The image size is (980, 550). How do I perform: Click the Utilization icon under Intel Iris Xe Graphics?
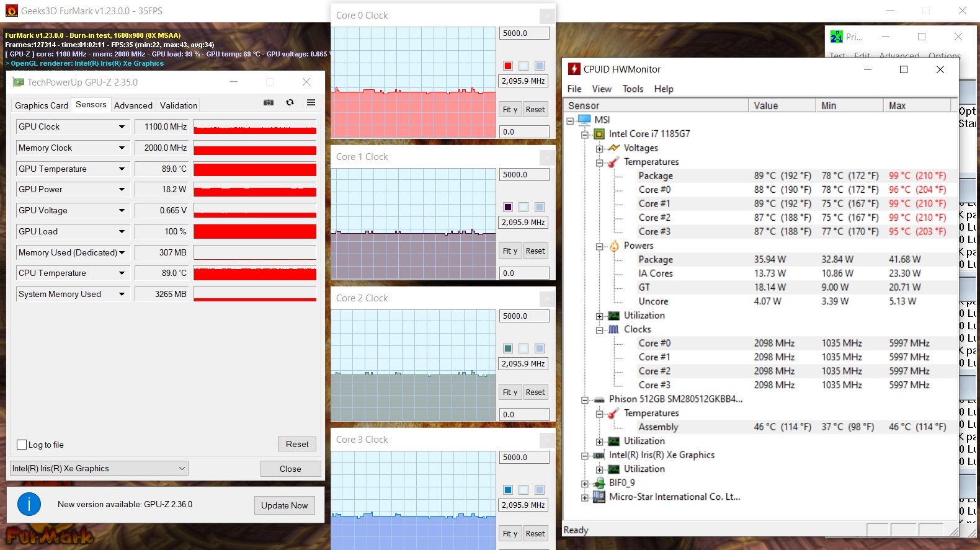click(x=613, y=469)
